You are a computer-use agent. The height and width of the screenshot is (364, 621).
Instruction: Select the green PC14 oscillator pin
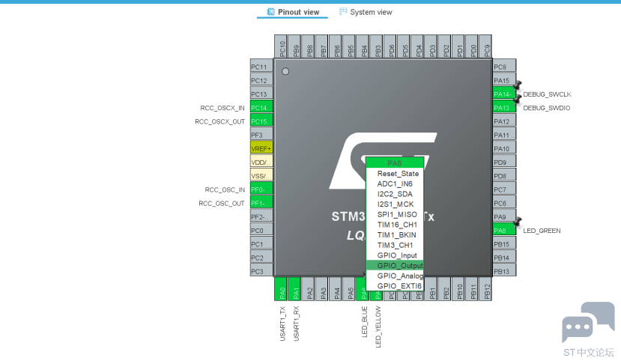pyautogui.click(x=261, y=107)
